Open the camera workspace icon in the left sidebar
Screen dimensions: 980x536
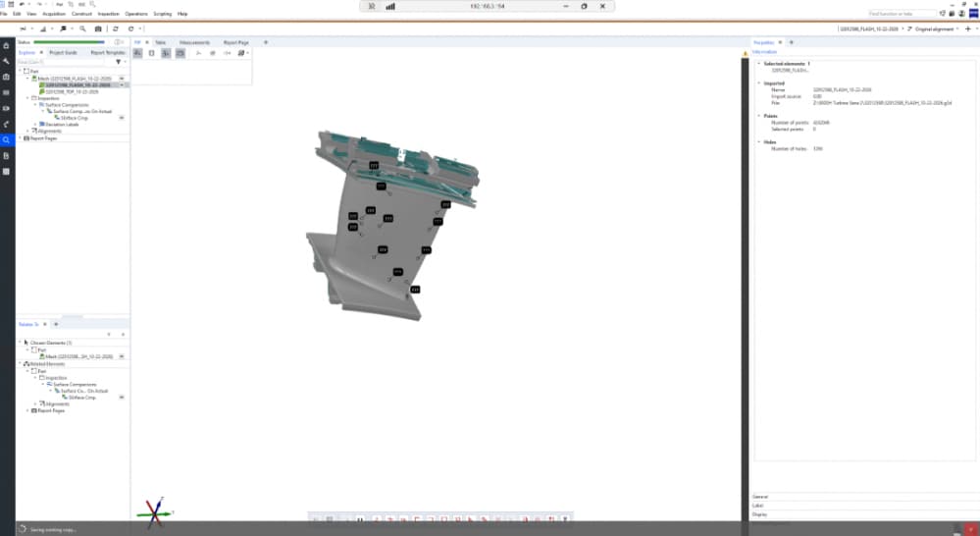click(x=6, y=108)
